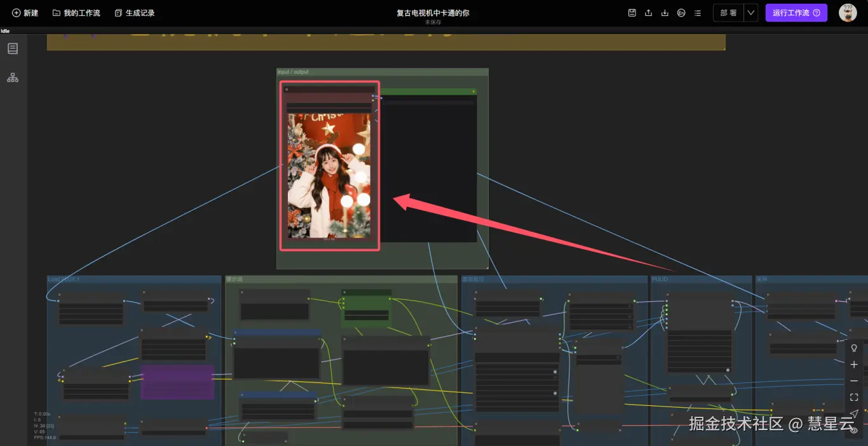Click the dark output preview node with the green header
The height and width of the screenshot is (446, 868).
428,165
